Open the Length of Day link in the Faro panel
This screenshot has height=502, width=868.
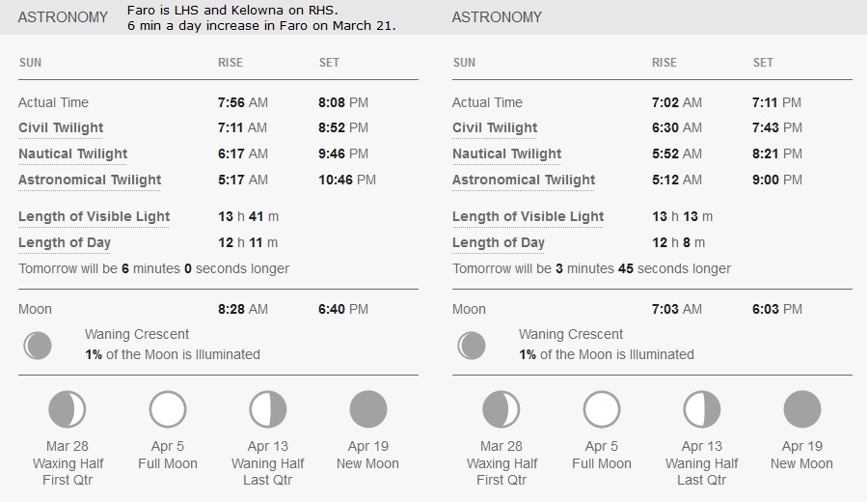(65, 242)
